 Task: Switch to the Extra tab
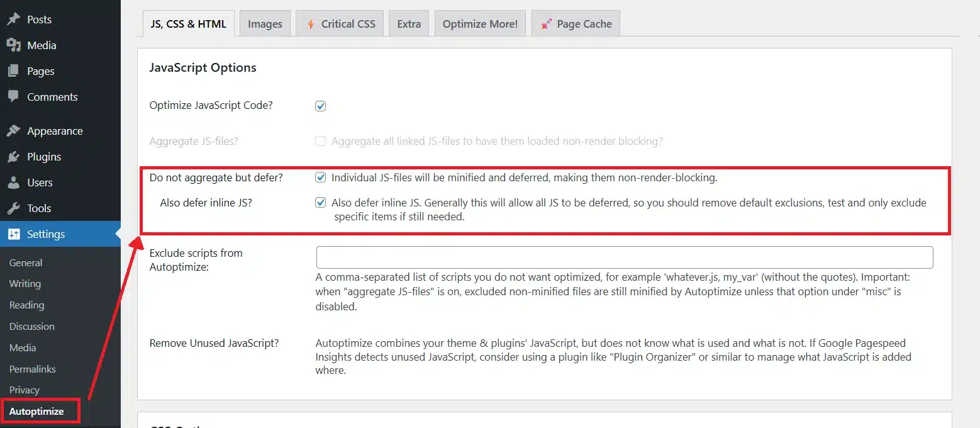point(409,24)
